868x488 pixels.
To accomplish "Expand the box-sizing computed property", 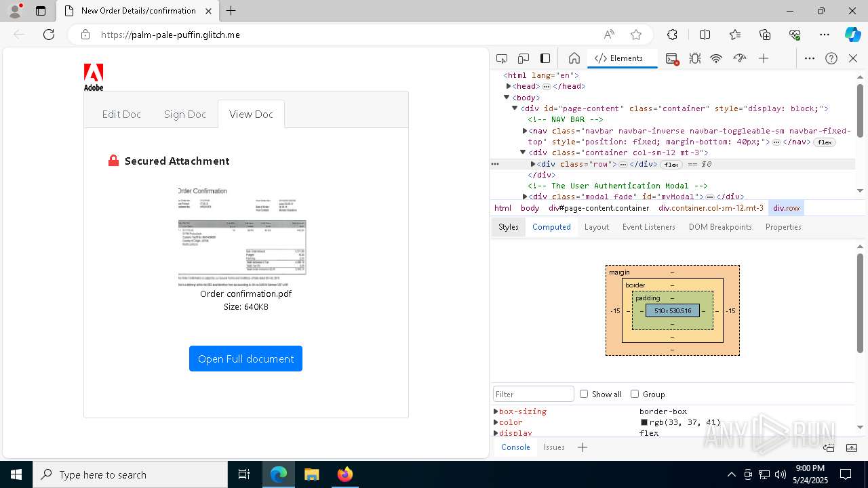I will (496, 411).
